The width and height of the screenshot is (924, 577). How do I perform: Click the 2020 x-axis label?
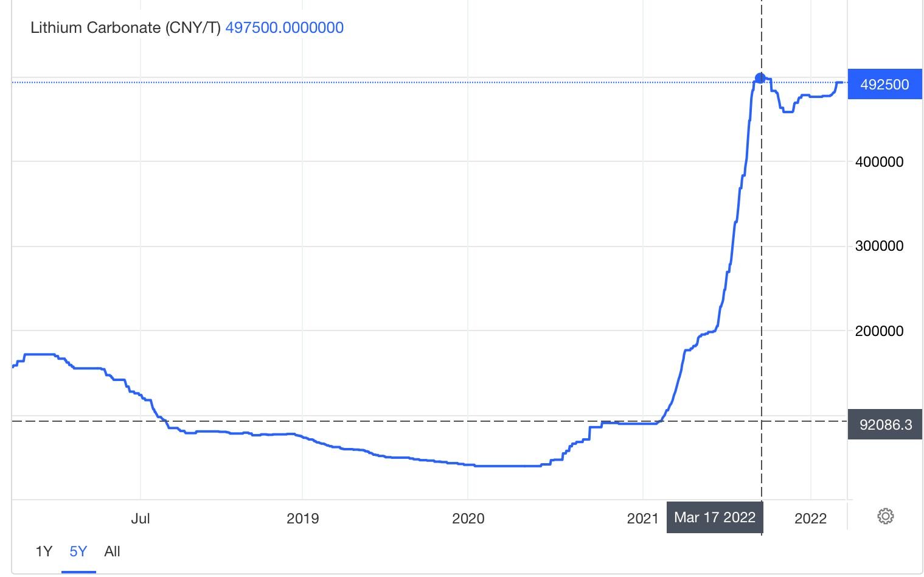click(x=468, y=518)
